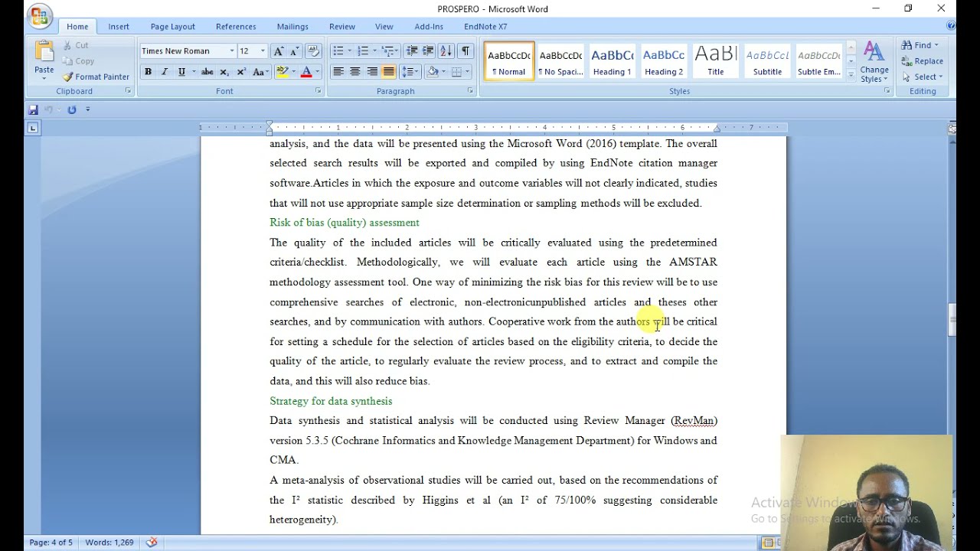
Task: Open the Font dialog box launcher
Action: pyautogui.click(x=318, y=91)
